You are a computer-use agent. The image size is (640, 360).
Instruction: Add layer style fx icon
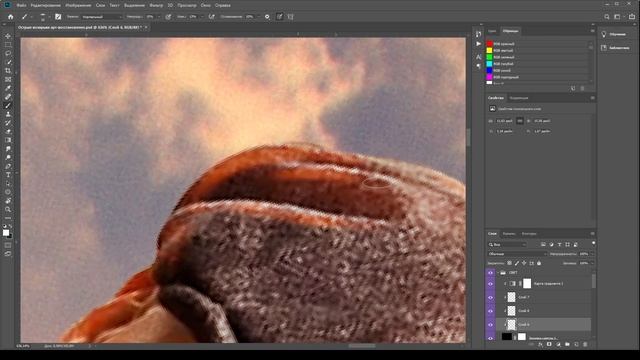tap(540, 344)
